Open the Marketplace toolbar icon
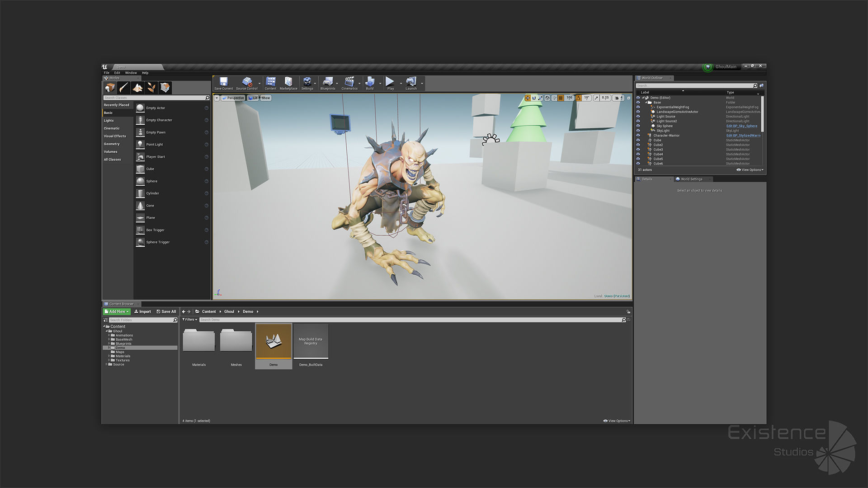This screenshot has height=488, width=868. [x=288, y=84]
